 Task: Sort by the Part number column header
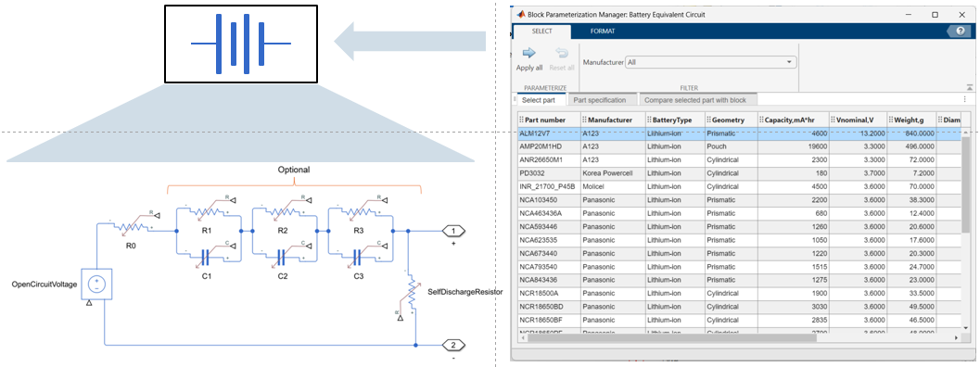tap(548, 120)
